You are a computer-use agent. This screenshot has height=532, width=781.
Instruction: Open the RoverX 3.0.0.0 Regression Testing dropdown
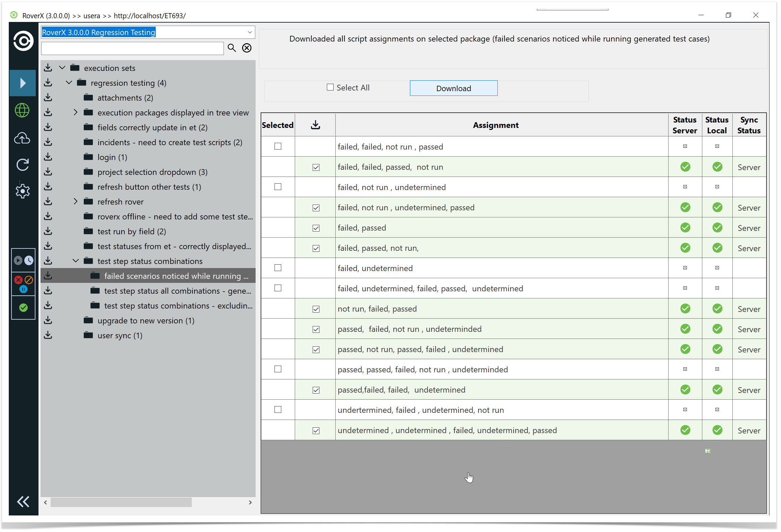click(x=250, y=32)
